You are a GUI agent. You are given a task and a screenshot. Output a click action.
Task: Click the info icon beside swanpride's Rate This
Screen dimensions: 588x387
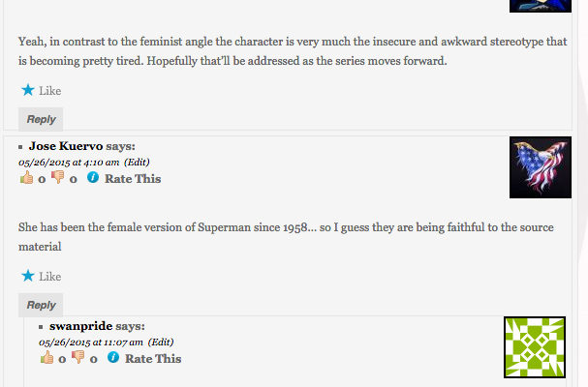[x=113, y=358]
